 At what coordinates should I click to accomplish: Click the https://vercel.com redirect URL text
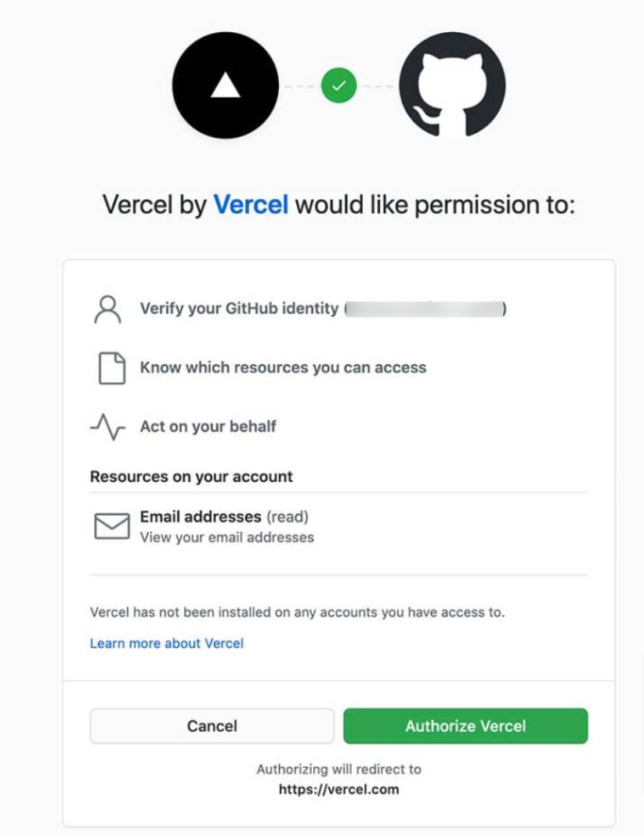(x=338, y=789)
